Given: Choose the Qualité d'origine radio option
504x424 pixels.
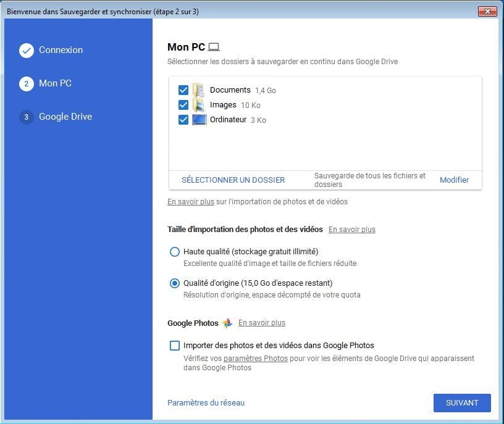Looking at the screenshot, I should [x=175, y=283].
